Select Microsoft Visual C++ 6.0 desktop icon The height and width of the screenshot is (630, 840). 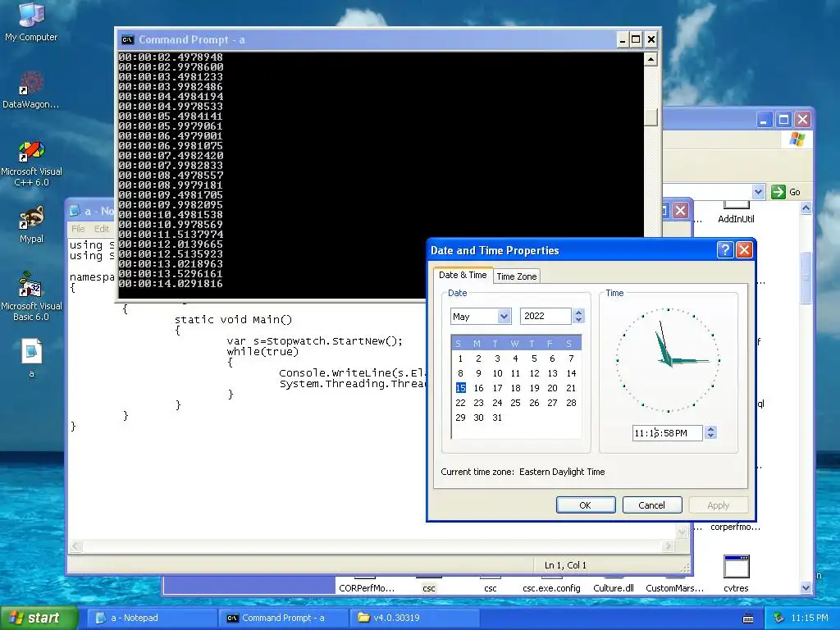coord(31,163)
